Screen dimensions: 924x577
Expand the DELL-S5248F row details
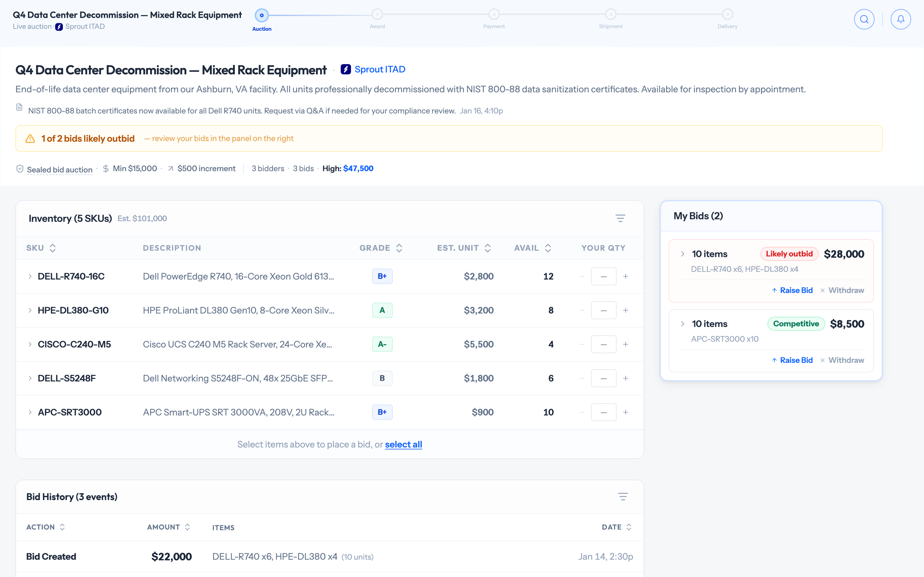30,378
